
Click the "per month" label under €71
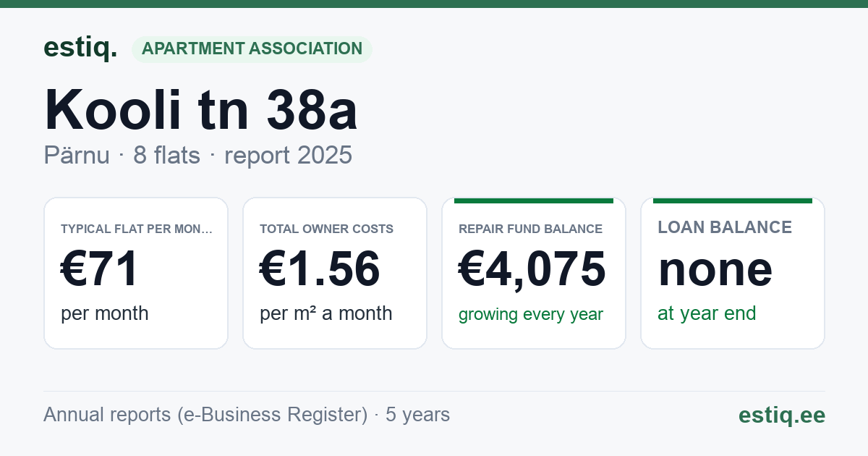[105, 313]
